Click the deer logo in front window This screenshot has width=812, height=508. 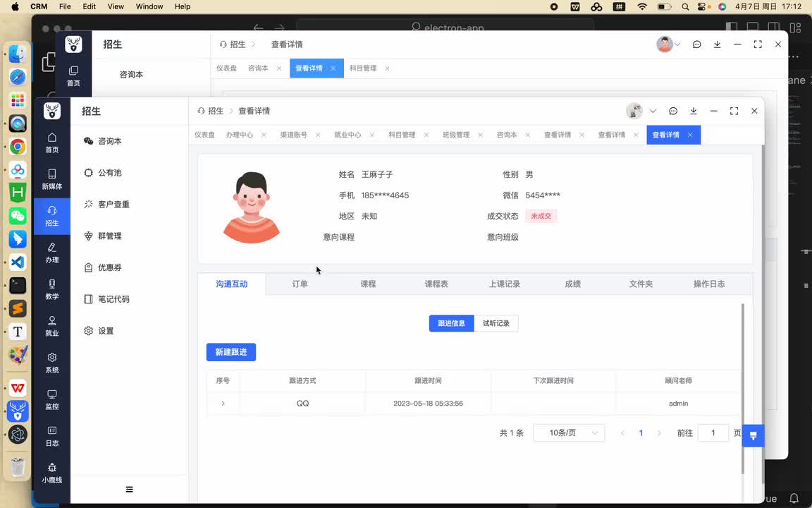51,111
